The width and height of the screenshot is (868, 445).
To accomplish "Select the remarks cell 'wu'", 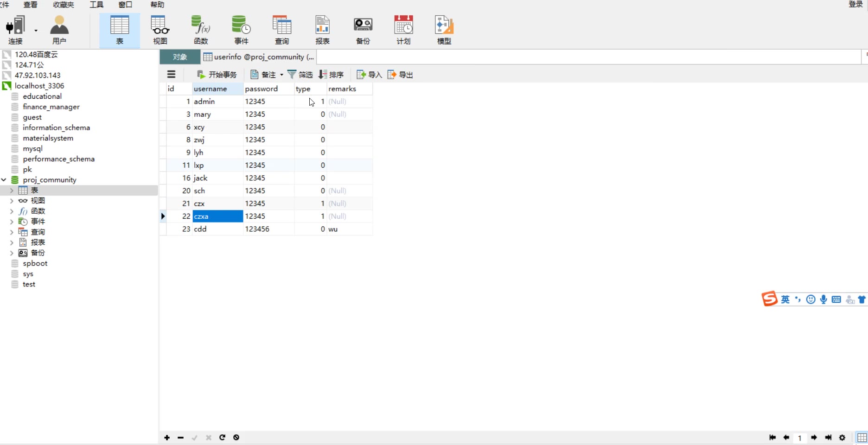I will pyautogui.click(x=350, y=229).
